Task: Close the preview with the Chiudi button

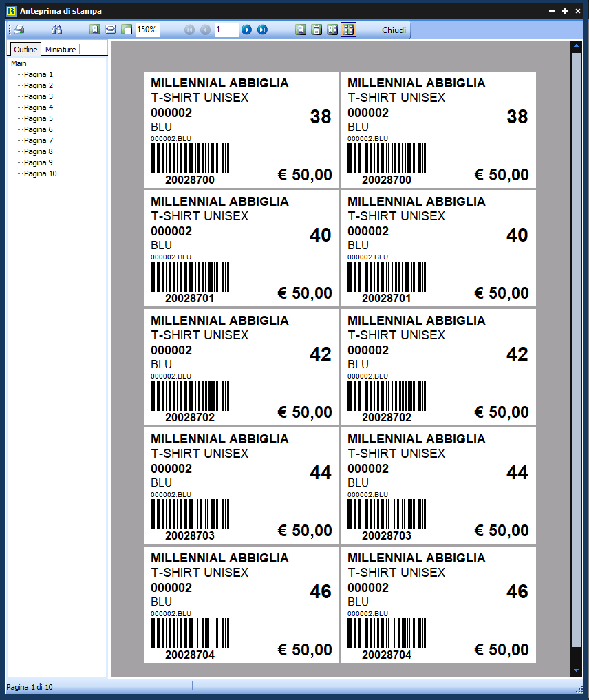Action: click(394, 30)
